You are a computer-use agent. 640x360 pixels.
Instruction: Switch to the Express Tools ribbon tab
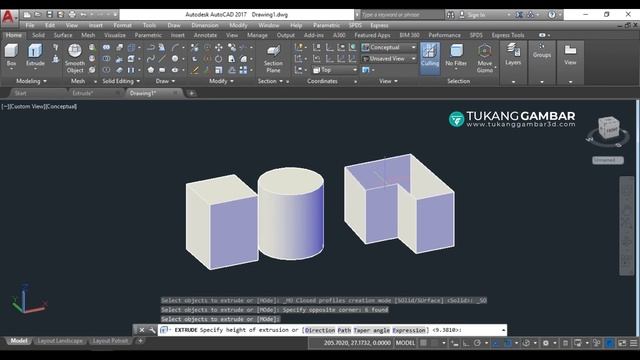[508, 36]
